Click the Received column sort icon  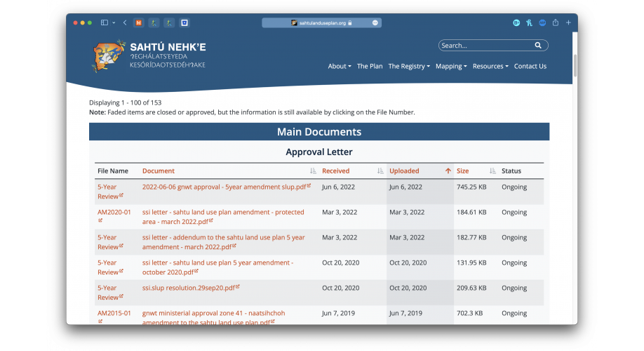pos(380,171)
